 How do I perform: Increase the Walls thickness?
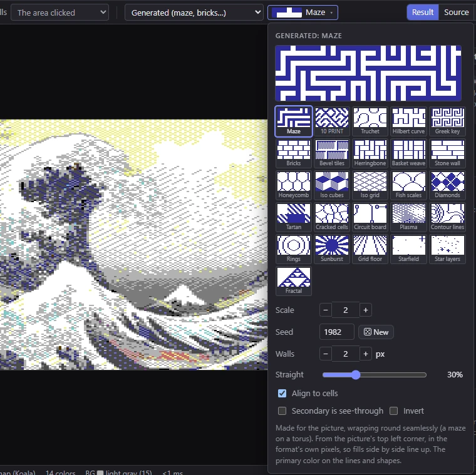click(366, 354)
